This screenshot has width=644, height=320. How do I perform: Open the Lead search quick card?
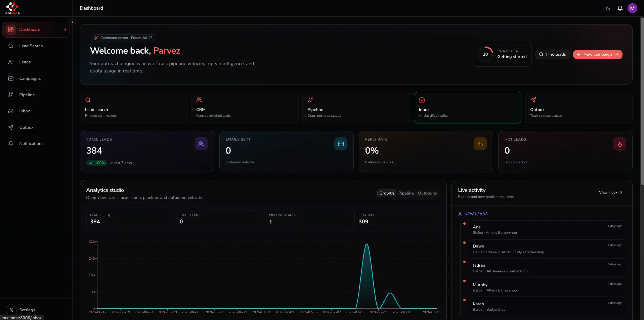click(x=134, y=108)
